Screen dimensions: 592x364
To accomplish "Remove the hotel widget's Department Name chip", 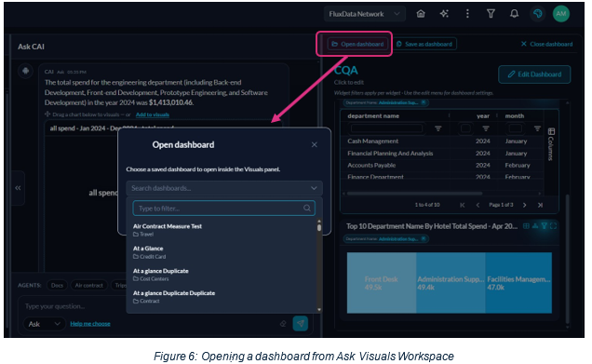I will (424, 239).
